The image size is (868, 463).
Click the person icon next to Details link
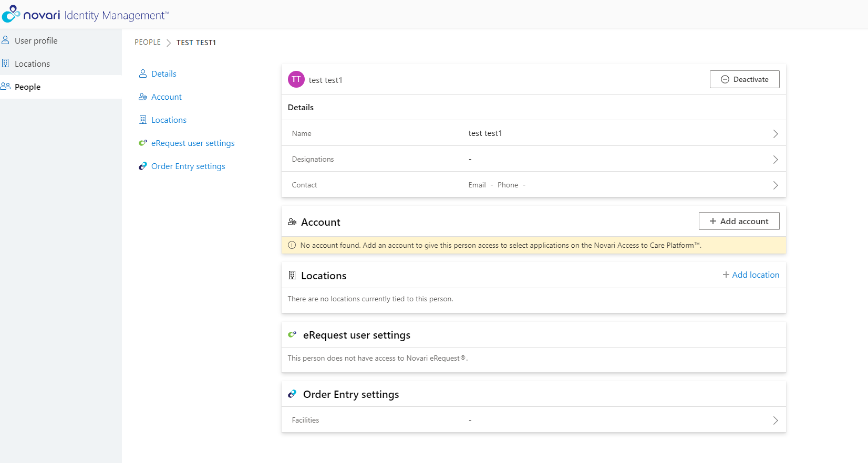(x=143, y=73)
